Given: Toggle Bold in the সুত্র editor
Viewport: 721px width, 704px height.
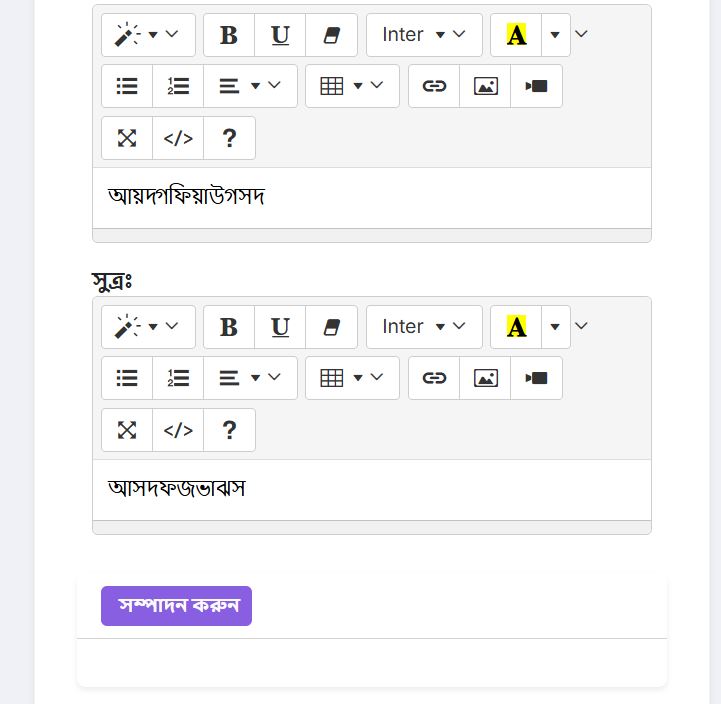Looking at the screenshot, I should pyautogui.click(x=229, y=327).
